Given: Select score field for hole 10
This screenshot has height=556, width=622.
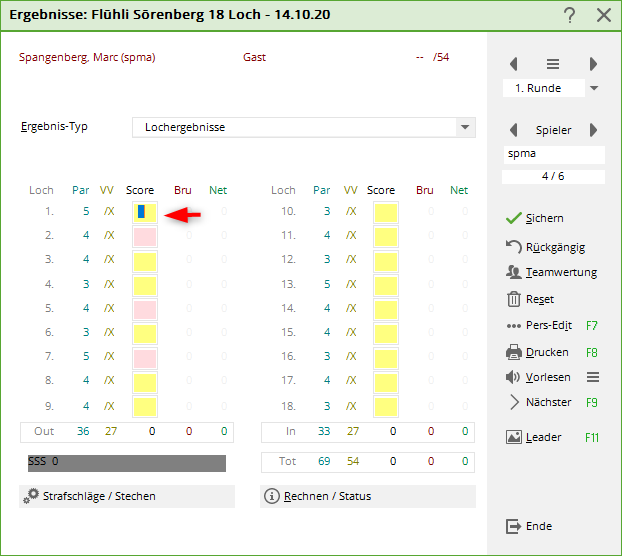Looking at the screenshot, I should point(385,212).
